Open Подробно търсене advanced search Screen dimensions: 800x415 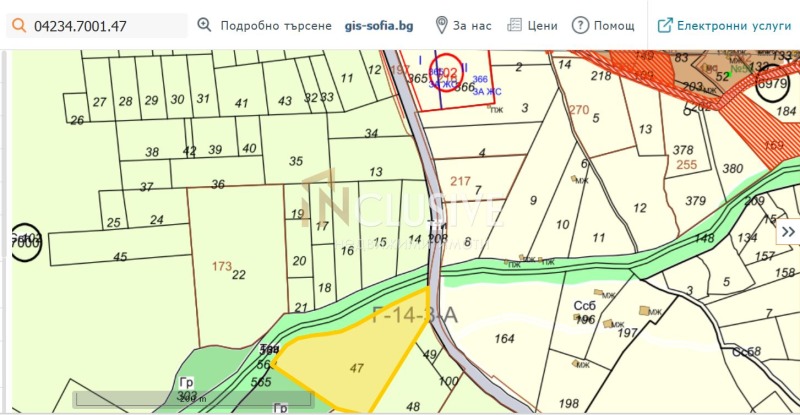coord(276,26)
